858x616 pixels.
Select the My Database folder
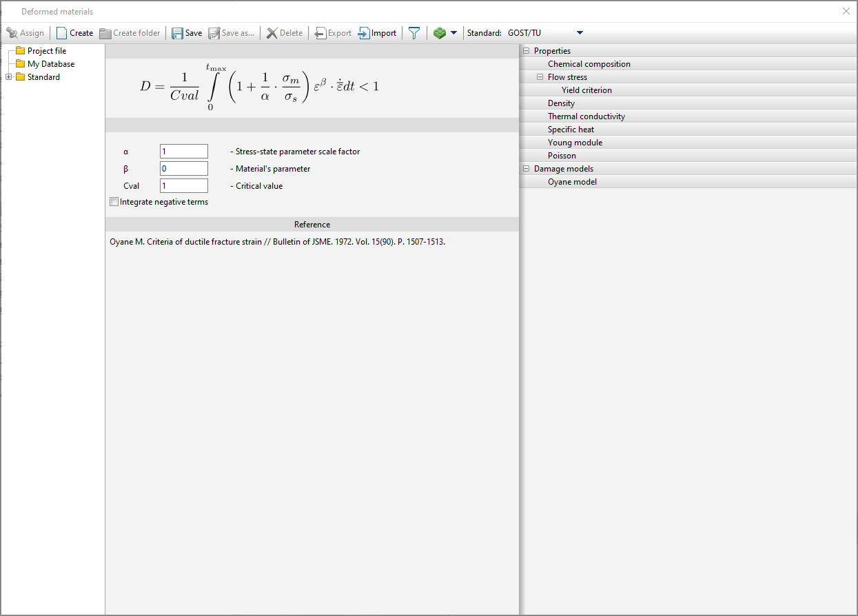(50, 64)
